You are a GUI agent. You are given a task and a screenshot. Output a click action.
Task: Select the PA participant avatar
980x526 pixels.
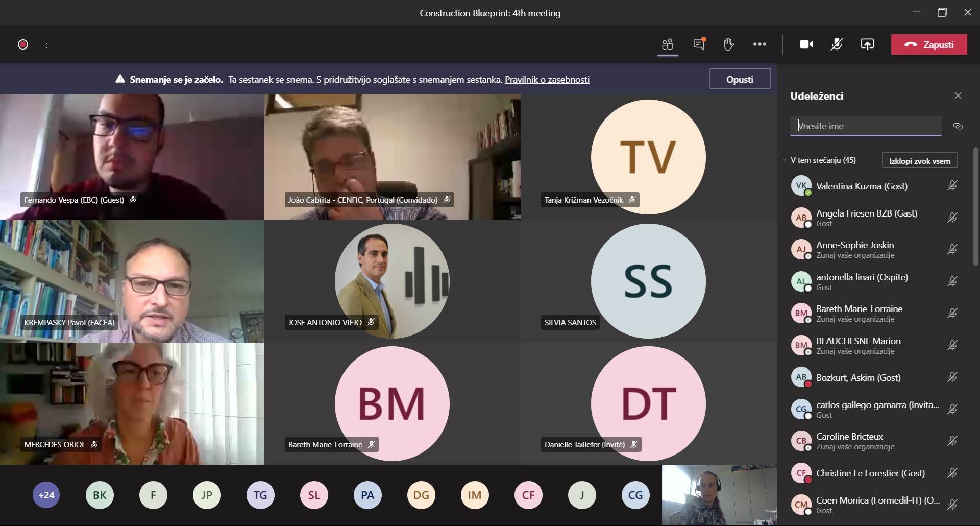click(367, 495)
